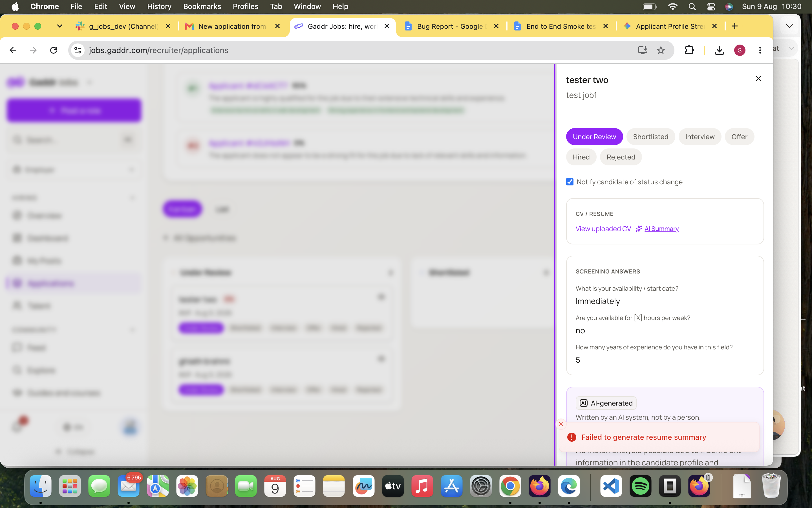Bookmark this page with the star icon
The width and height of the screenshot is (812, 508).
point(661,51)
